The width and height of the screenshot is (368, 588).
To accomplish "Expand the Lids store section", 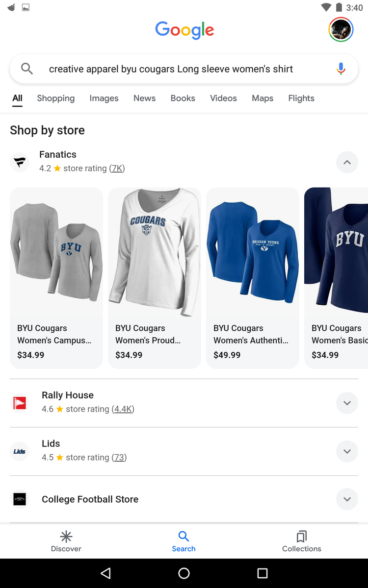I will 347,451.
